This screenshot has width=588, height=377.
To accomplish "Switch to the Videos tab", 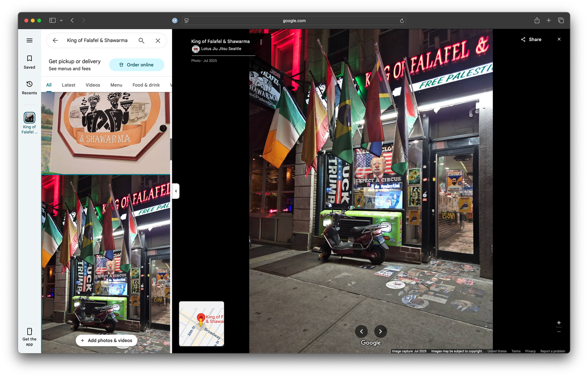I will click(x=93, y=85).
